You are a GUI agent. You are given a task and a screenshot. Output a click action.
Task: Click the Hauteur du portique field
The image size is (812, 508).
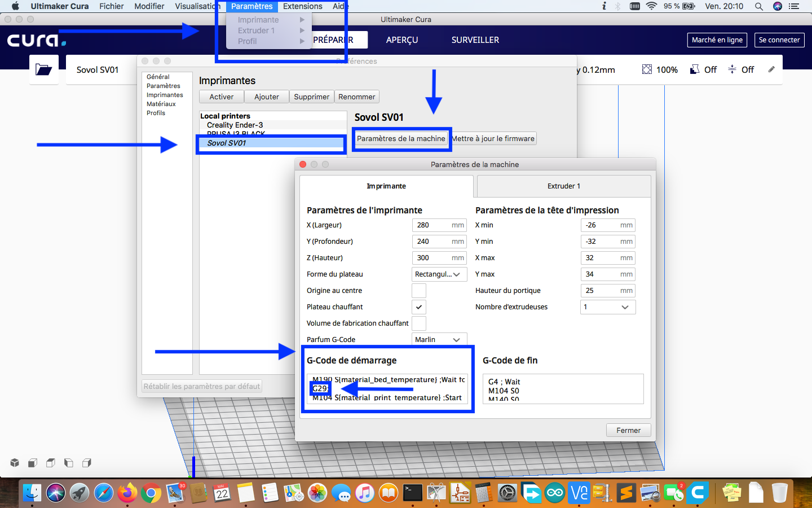(608, 291)
